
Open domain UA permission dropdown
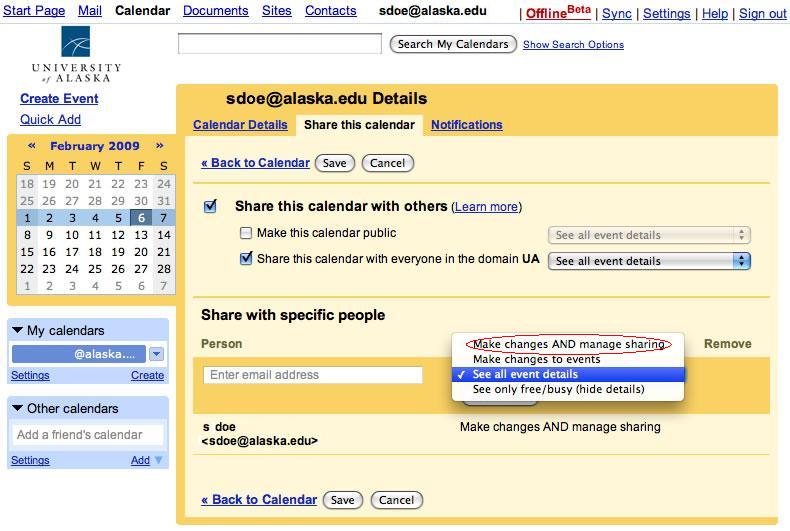point(649,261)
